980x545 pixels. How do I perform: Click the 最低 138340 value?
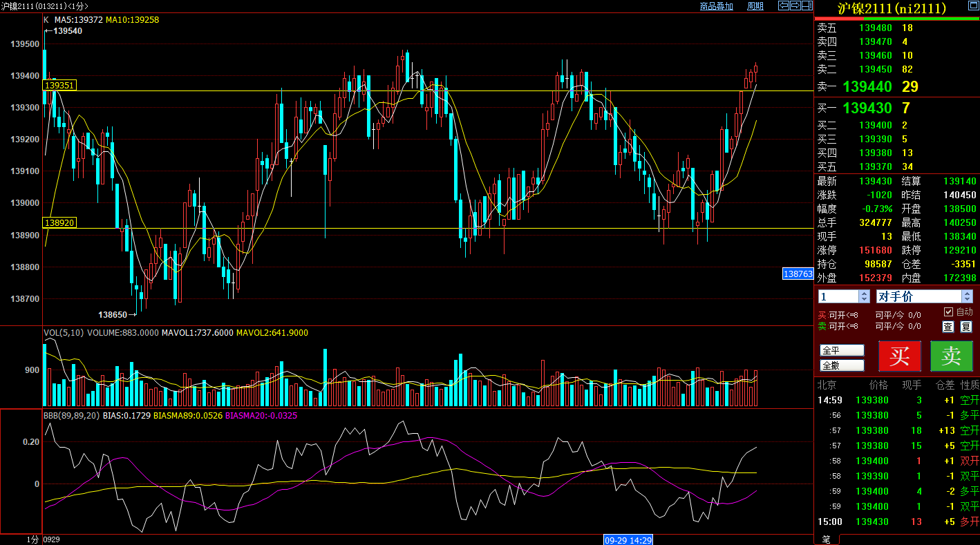[960, 236]
